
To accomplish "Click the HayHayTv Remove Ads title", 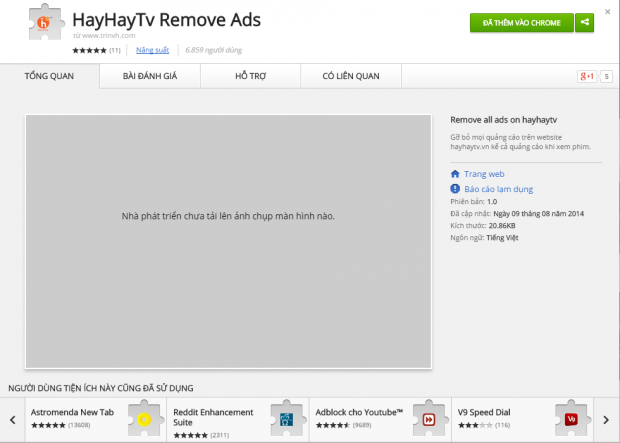I will pyautogui.click(x=166, y=19).
